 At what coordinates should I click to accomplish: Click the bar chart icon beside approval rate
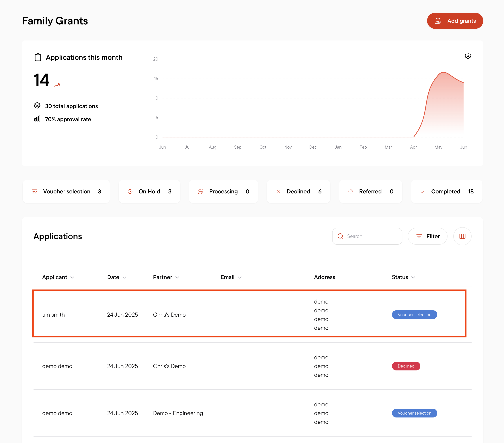(37, 119)
